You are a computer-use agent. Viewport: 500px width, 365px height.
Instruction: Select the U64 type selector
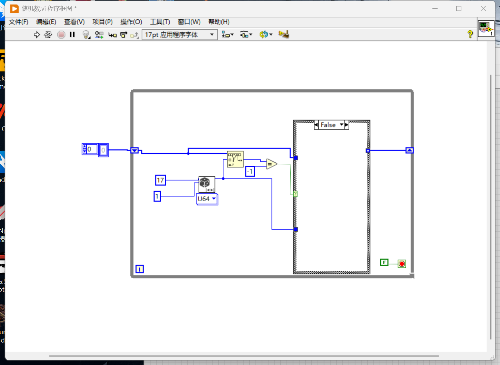point(207,199)
